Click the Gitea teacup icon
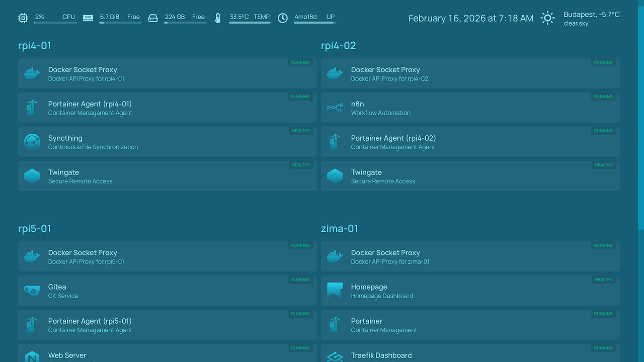Screen dimensions: 644x362 click(32, 291)
